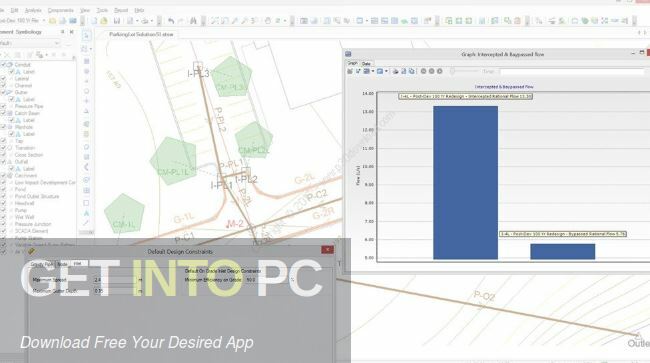Image resolution: width=650 pixels, height=363 pixels.
Task: Click the Graph window system icon
Action: coord(348,54)
